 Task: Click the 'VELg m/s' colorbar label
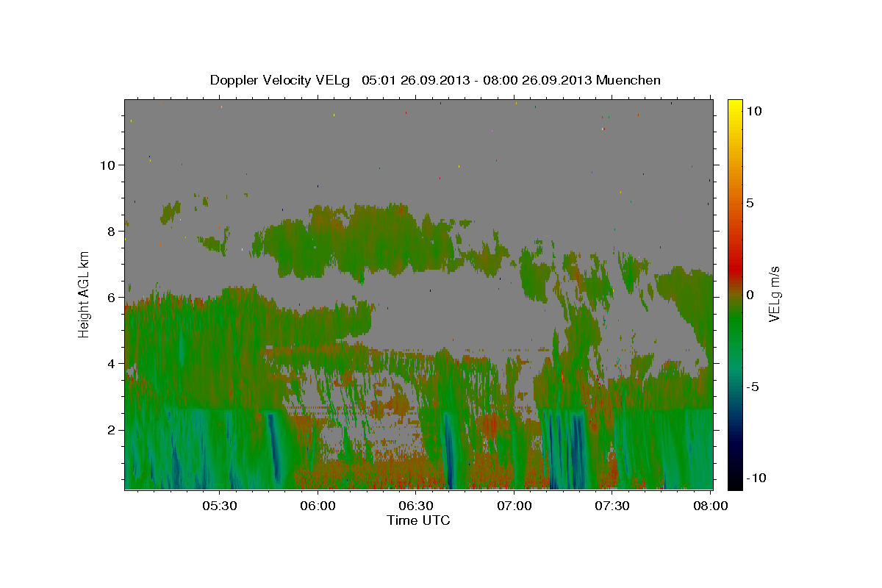tap(774, 294)
